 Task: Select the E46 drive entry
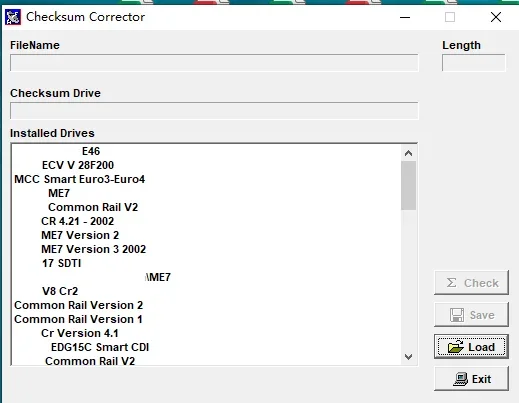click(x=91, y=151)
